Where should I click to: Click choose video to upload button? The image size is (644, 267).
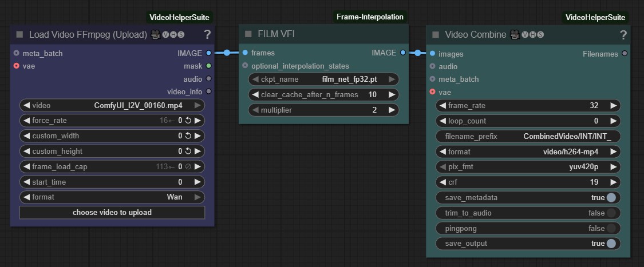pyautogui.click(x=112, y=213)
